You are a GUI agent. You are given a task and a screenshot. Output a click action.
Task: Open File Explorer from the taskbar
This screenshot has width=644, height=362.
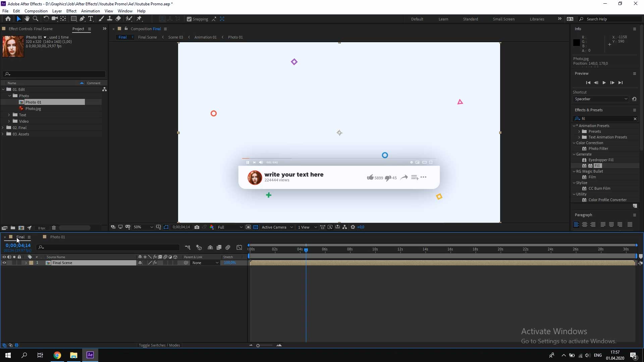74,355
